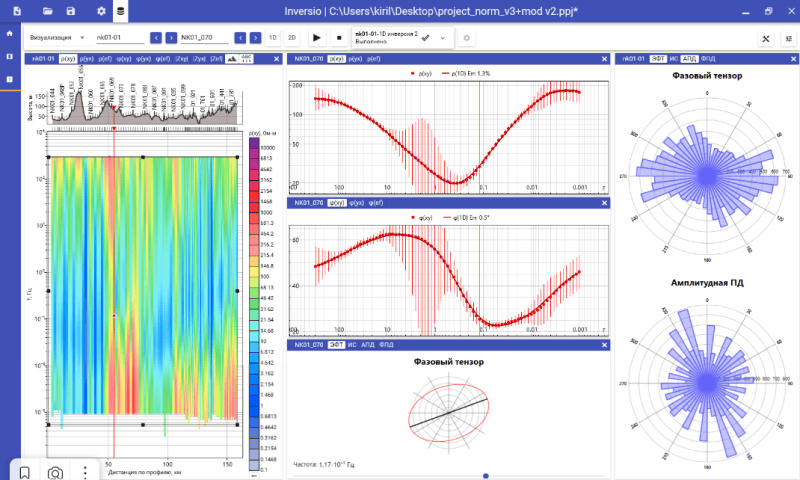
Task: Expand the 1D инверсия 2 dropdown chevron
Action: 442,38
